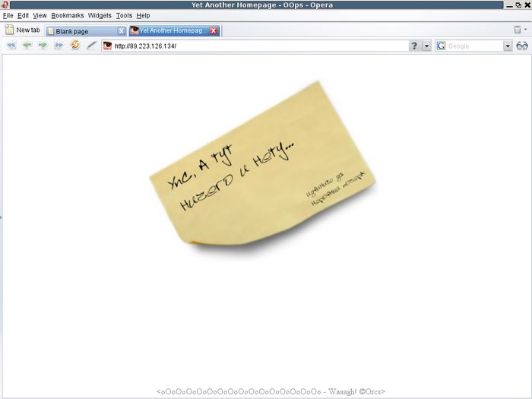Expand the address bar history dropdown
532x399 pixels.
(x=426, y=46)
